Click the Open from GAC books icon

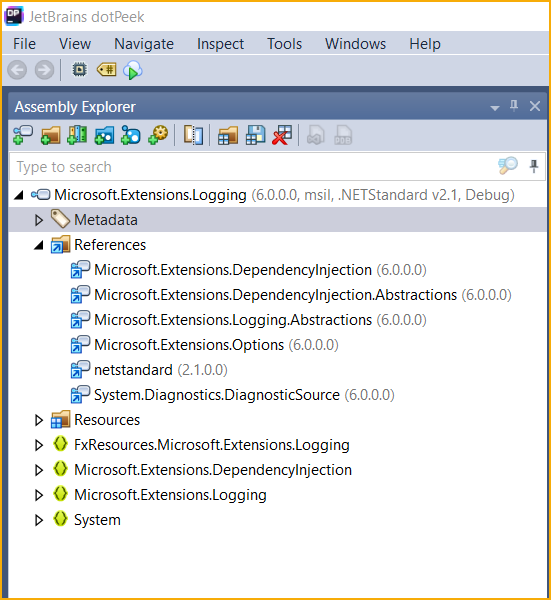pyautogui.click(x=77, y=135)
